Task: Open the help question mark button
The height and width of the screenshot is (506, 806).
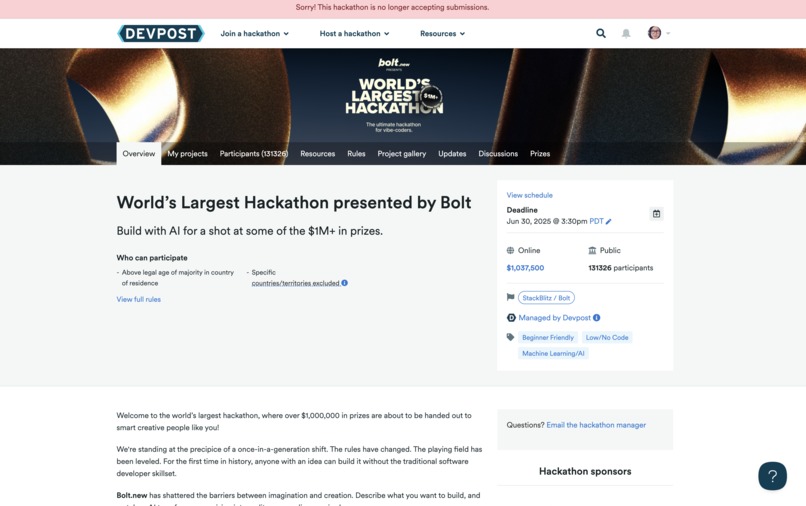Action: [772, 476]
